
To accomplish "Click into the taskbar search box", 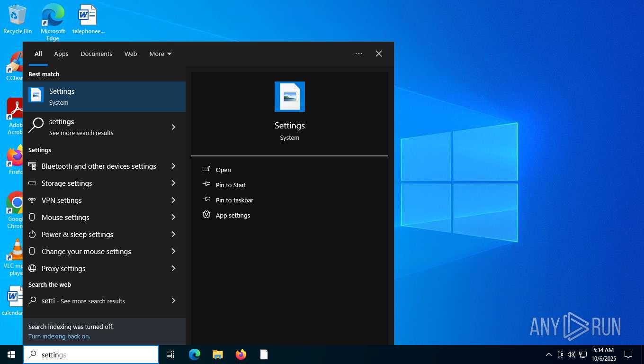I will (x=95, y=355).
